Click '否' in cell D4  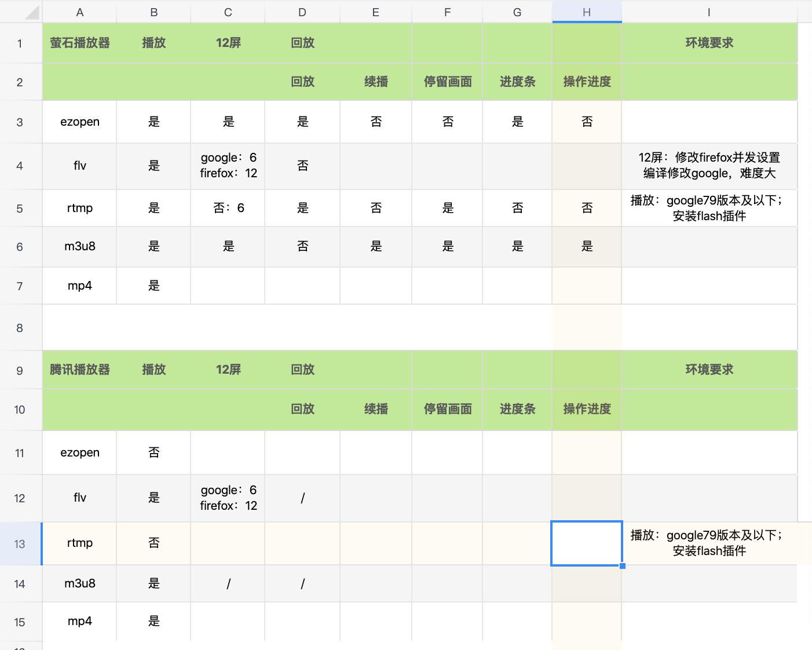point(302,166)
